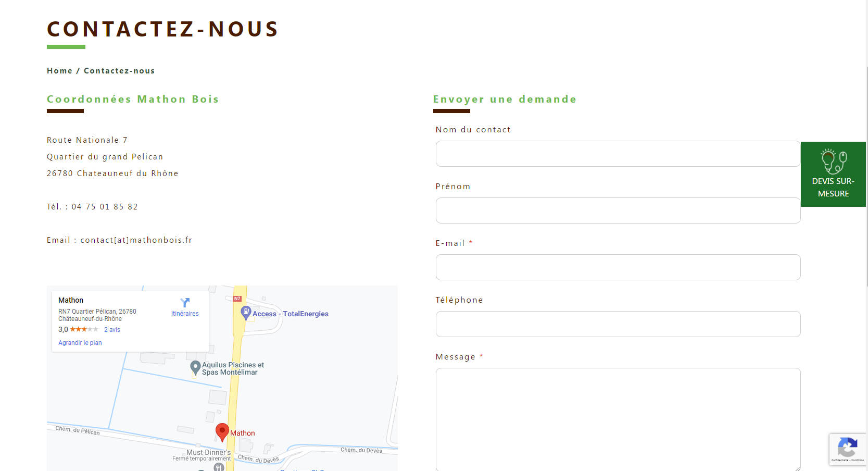Image resolution: width=868 pixels, height=471 pixels.
Task: Click the red Mathon label on the map
Action: tap(243, 433)
